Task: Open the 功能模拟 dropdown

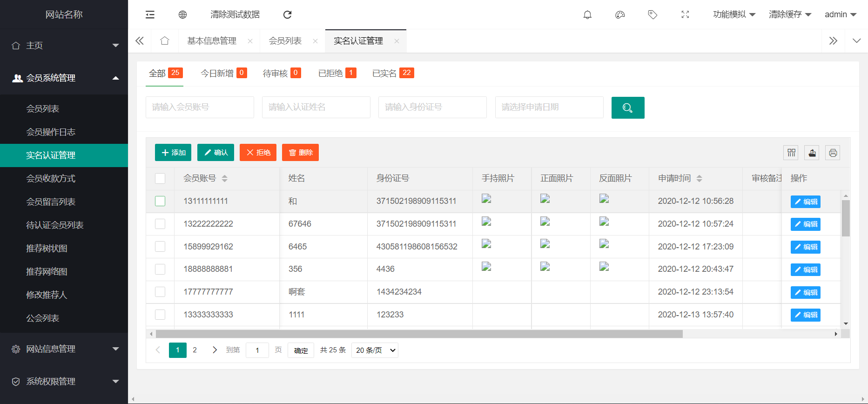Action: [x=734, y=14]
